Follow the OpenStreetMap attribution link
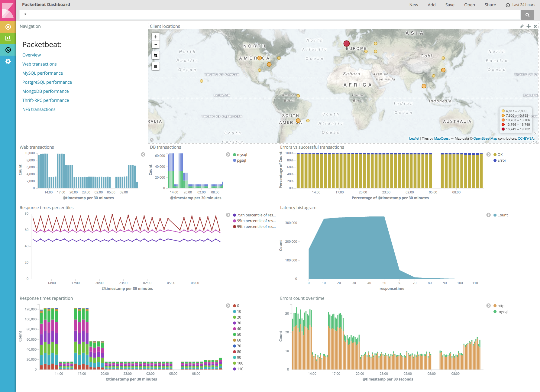Viewport: 540px width, 392px height. point(485,138)
